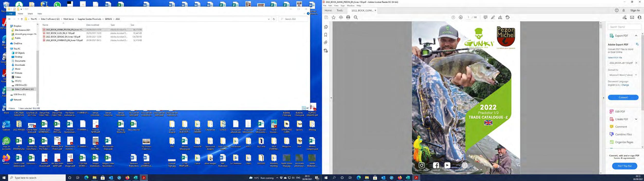Go back using Explorer's back arrow
Screen dimensions: 644x181
pos(10,19)
